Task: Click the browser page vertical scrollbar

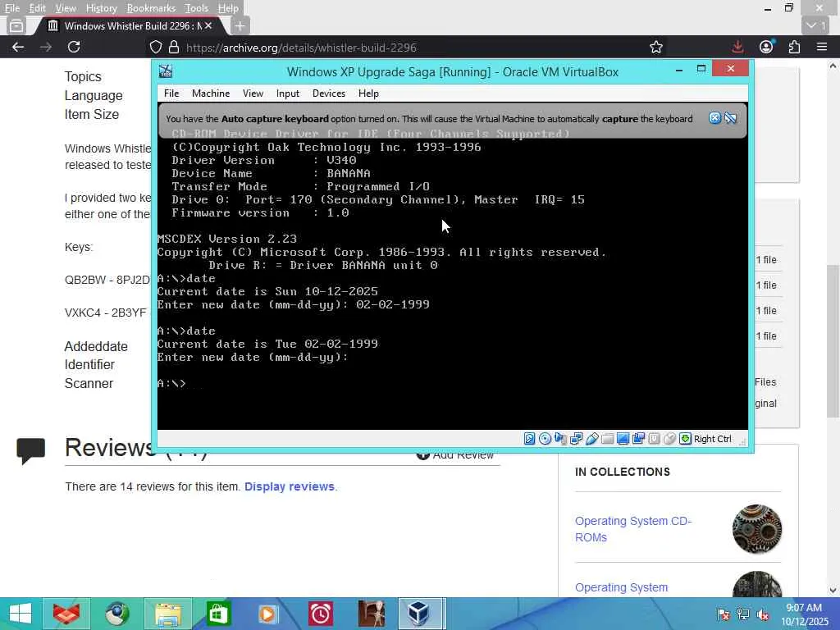Action: point(833,341)
